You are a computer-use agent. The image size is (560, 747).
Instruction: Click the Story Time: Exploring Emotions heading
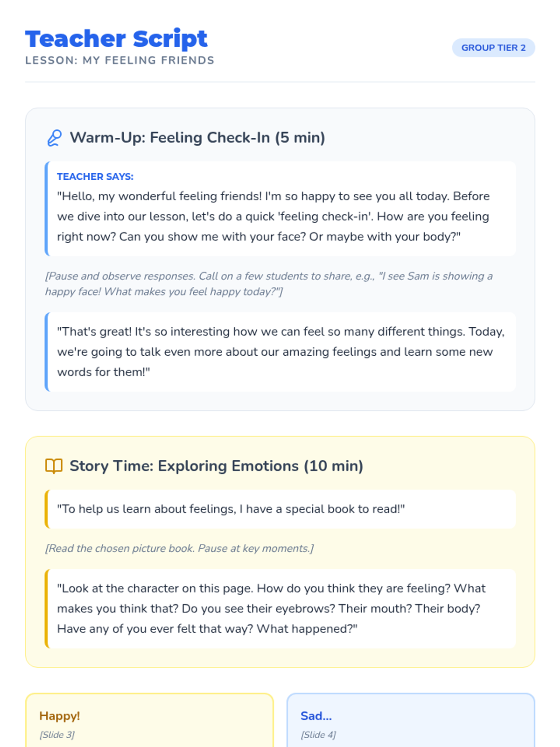point(216,466)
